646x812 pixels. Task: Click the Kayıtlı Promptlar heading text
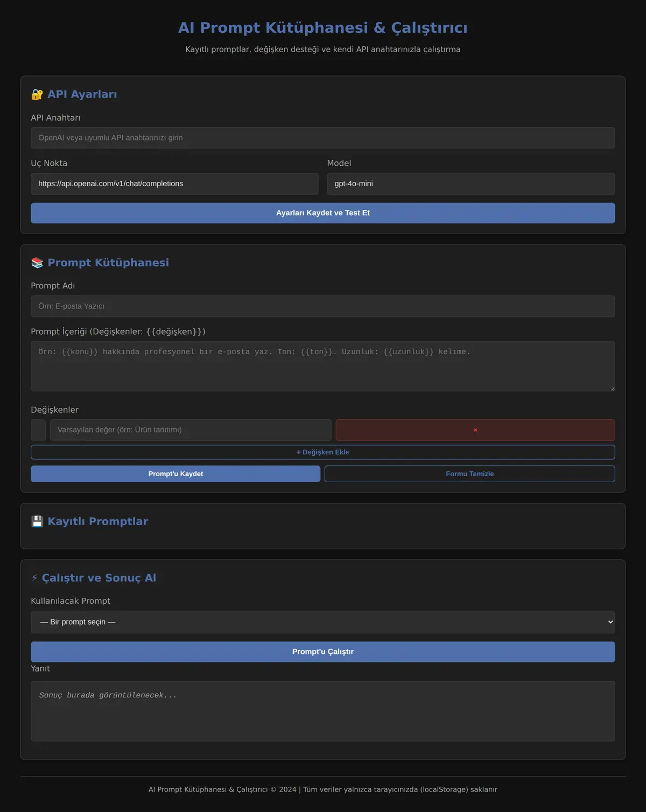[98, 521]
